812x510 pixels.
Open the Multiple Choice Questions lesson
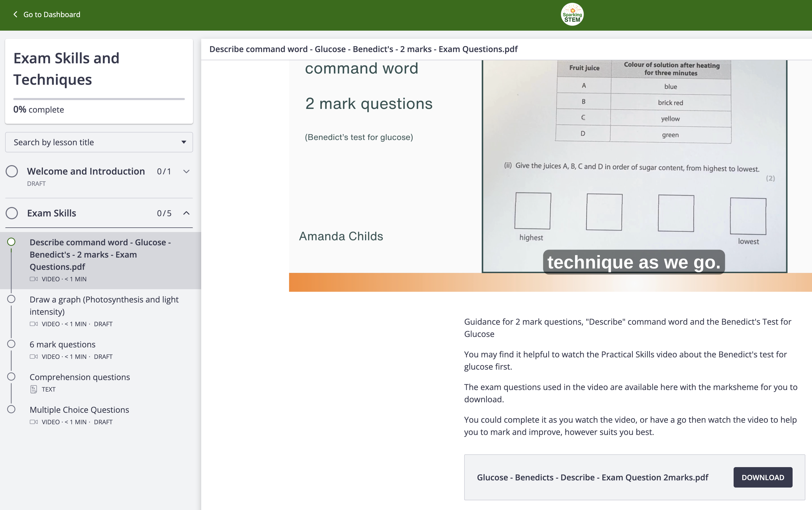point(79,410)
